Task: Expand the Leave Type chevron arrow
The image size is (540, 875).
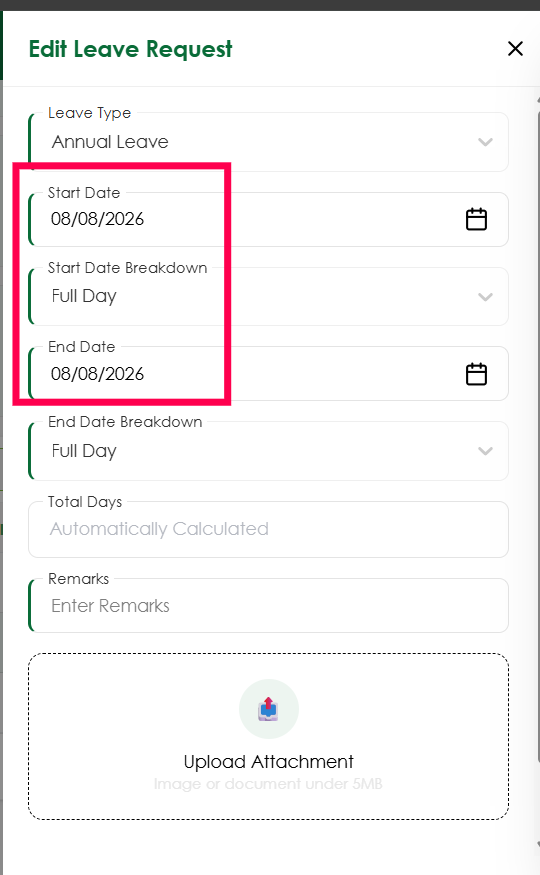Action: [485, 142]
